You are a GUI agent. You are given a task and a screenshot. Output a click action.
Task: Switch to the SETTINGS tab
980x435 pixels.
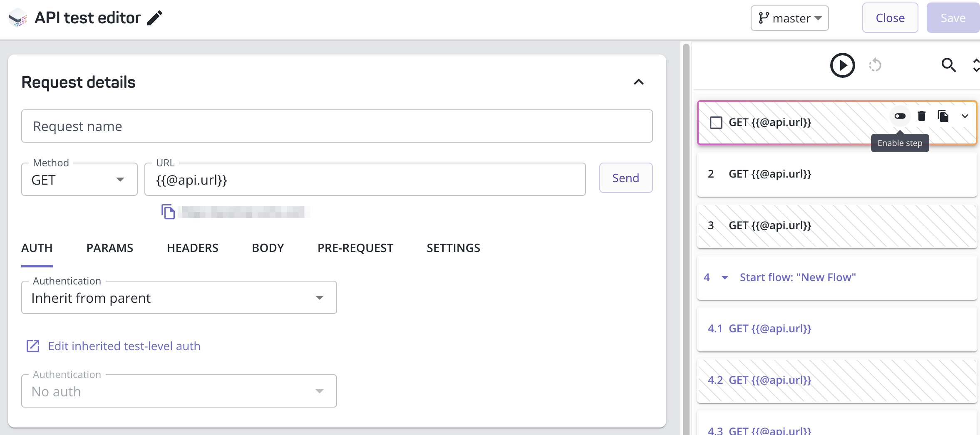pos(454,248)
